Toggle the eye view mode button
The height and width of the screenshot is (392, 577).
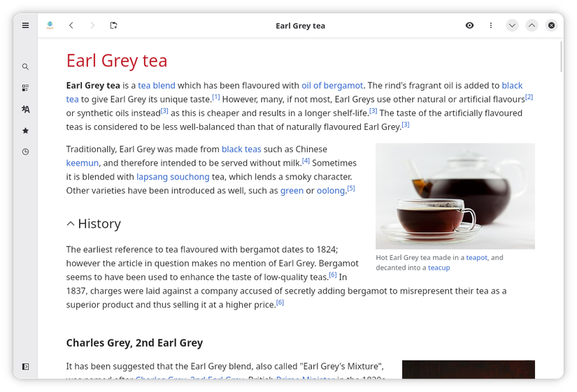coord(469,25)
